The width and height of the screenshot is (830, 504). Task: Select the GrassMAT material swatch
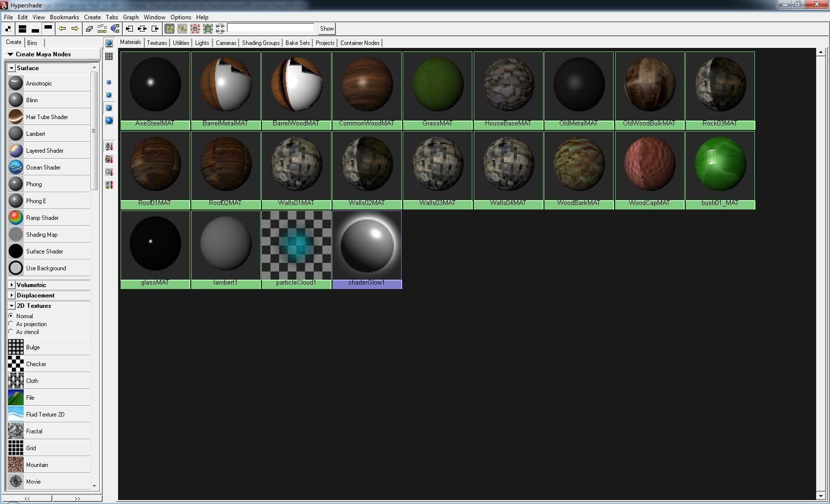pos(437,90)
